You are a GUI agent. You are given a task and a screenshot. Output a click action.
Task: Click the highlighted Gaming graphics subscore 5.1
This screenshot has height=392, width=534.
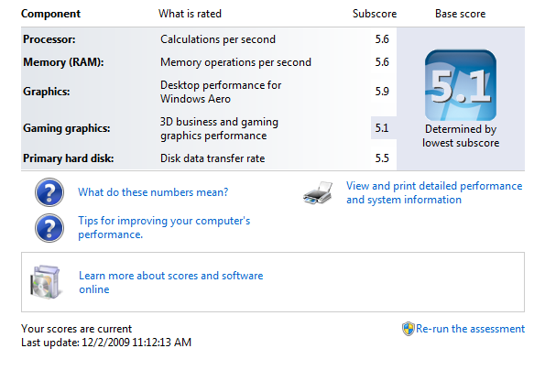[382, 128]
